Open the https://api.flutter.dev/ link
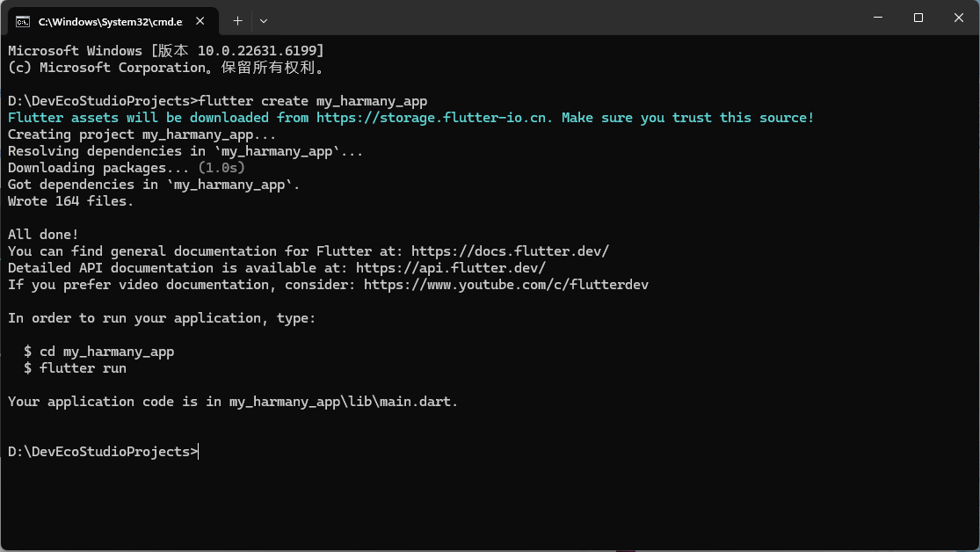This screenshot has width=980, height=552. [x=451, y=268]
